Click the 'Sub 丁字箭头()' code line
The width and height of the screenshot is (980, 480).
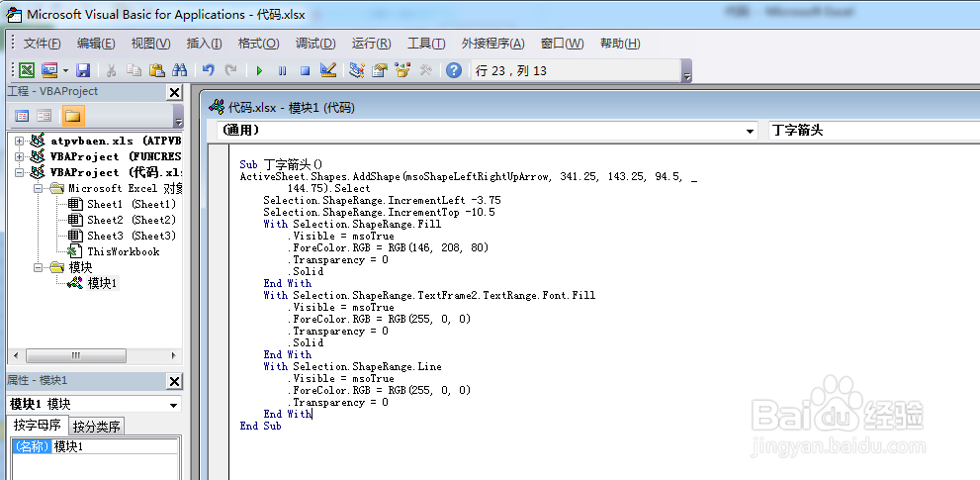click(x=281, y=164)
